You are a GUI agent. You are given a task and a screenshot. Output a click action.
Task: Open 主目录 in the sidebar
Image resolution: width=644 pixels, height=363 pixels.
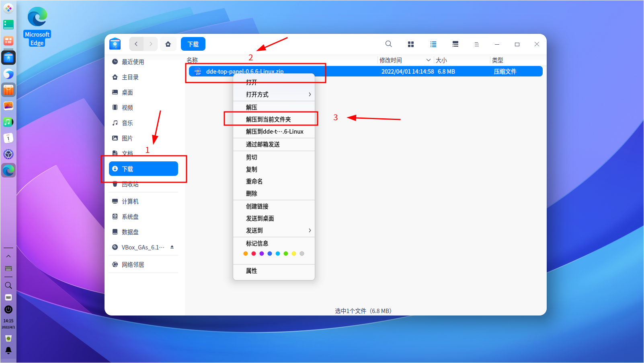tap(144, 77)
